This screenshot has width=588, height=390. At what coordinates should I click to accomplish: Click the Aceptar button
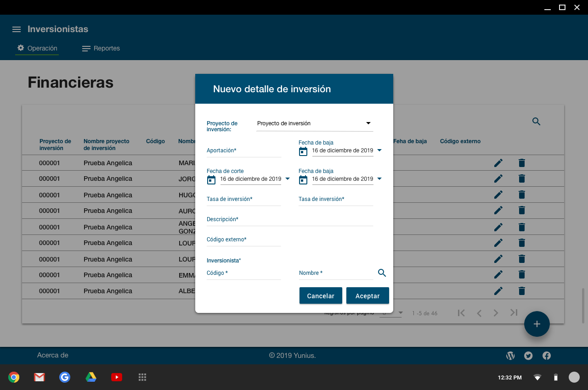(x=367, y=296)
